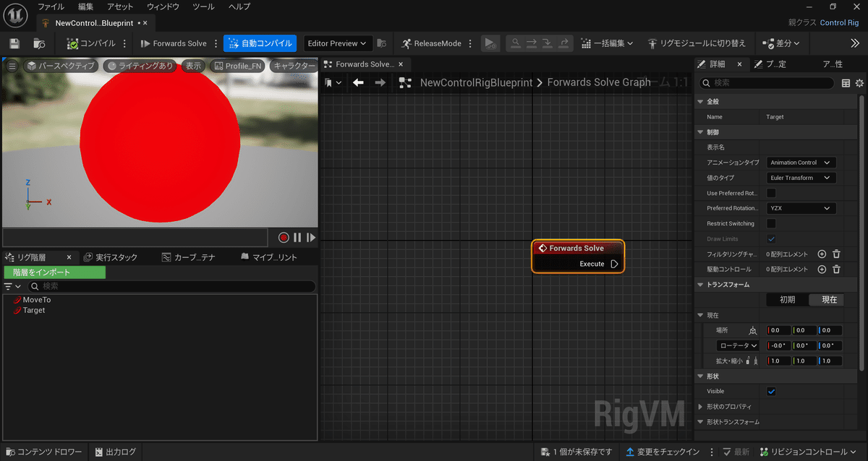This screenshot has width=868, height=461.
Task: Click the frame advance button in viewport
Action: point(311,237)
